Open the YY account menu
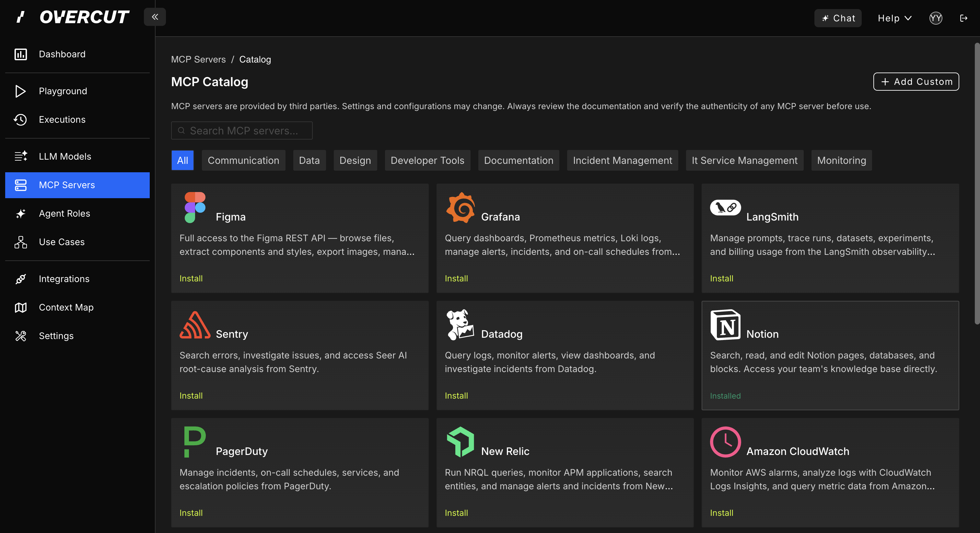980x533 pixels. (936, 18)
